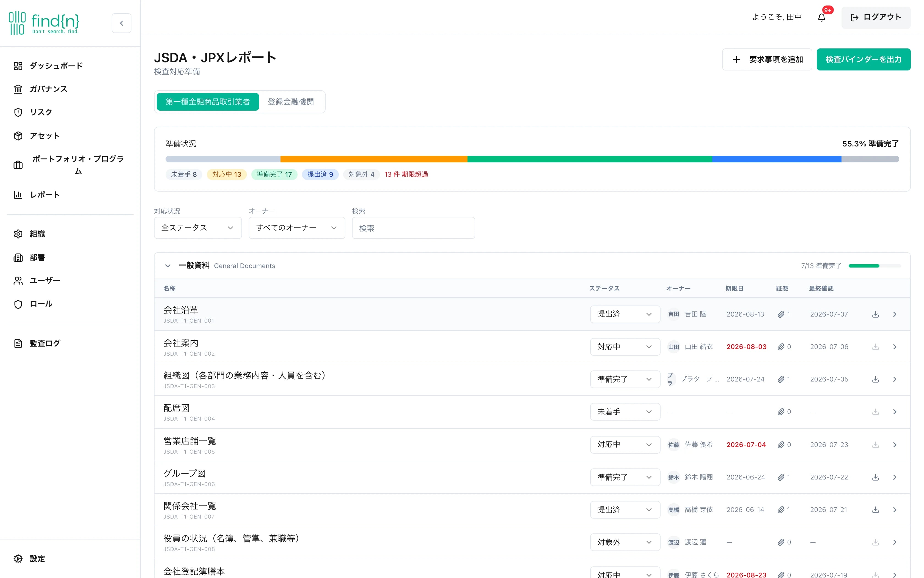Click the attachment clip icon for 関係会社一覧
The image size is (924, 578).
781,509
